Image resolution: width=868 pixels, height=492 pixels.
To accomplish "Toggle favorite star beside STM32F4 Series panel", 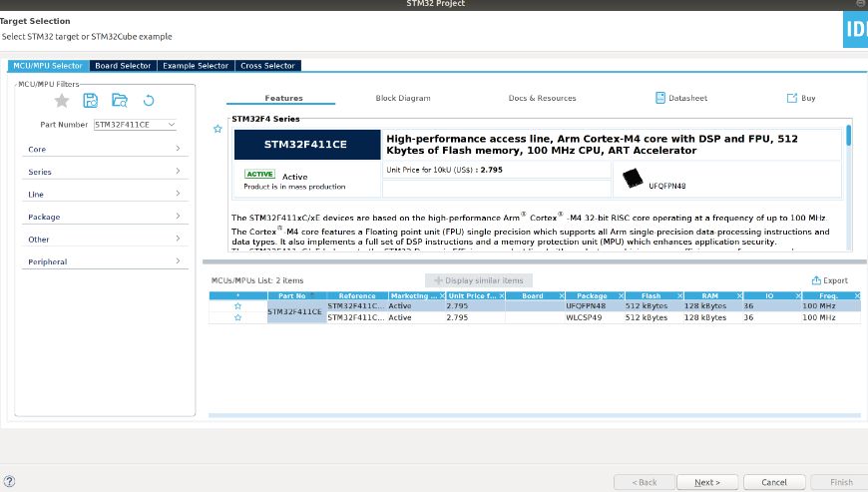I will [x=217, y=129].
